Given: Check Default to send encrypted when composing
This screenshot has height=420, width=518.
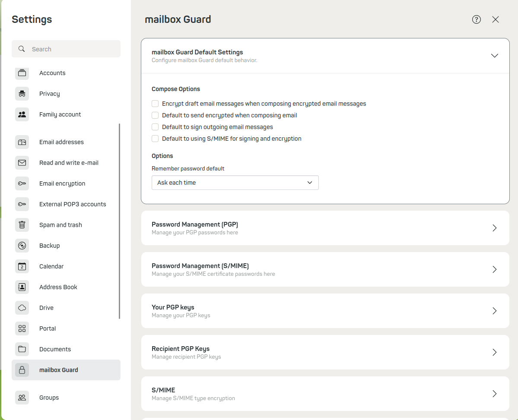Looking at the screenshot, I should click(x=155, y=115).
